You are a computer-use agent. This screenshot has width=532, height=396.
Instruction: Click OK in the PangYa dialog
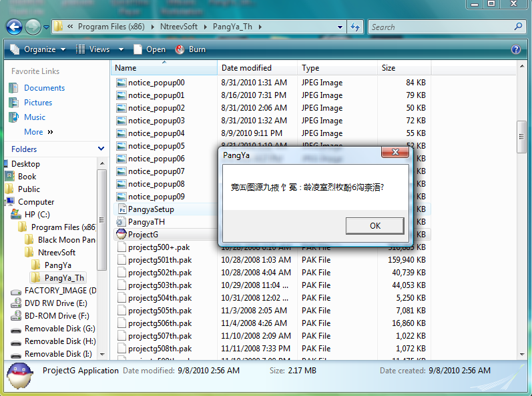(x=374, y=226)
